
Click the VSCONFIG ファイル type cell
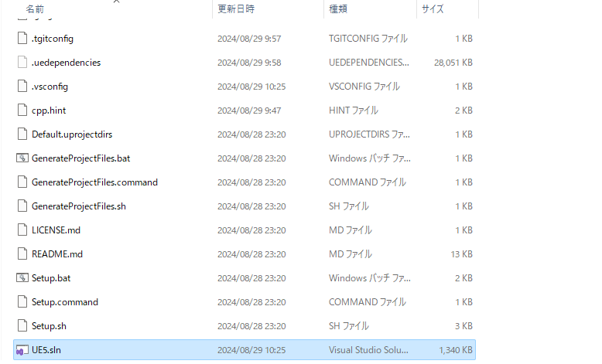pos(364,87)
